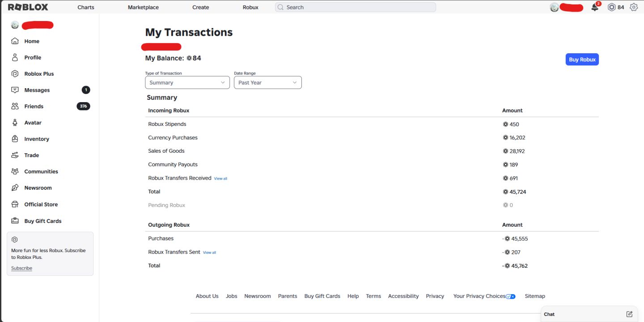Click the Avatar figure icon

click(x=15, y=123)
